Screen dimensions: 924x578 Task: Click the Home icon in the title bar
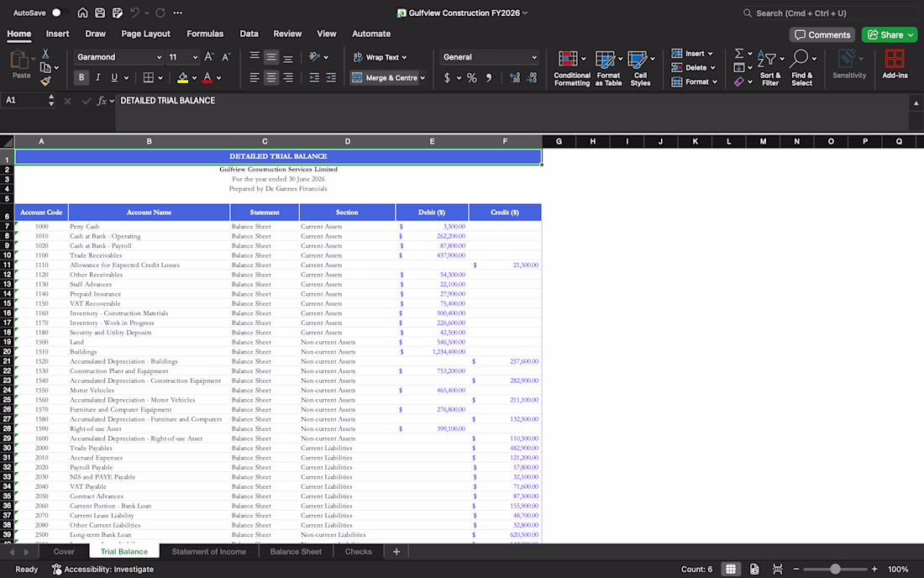[x=82, y=13]
